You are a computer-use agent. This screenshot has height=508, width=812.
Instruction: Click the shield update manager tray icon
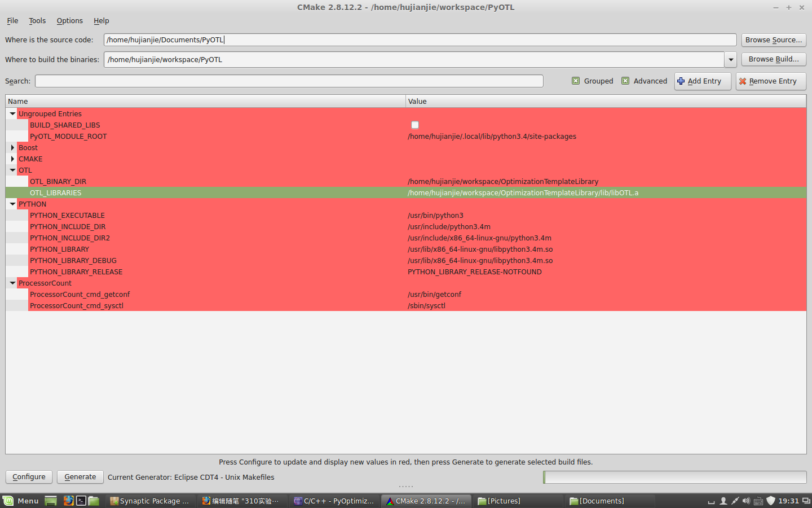pos(770,501)
